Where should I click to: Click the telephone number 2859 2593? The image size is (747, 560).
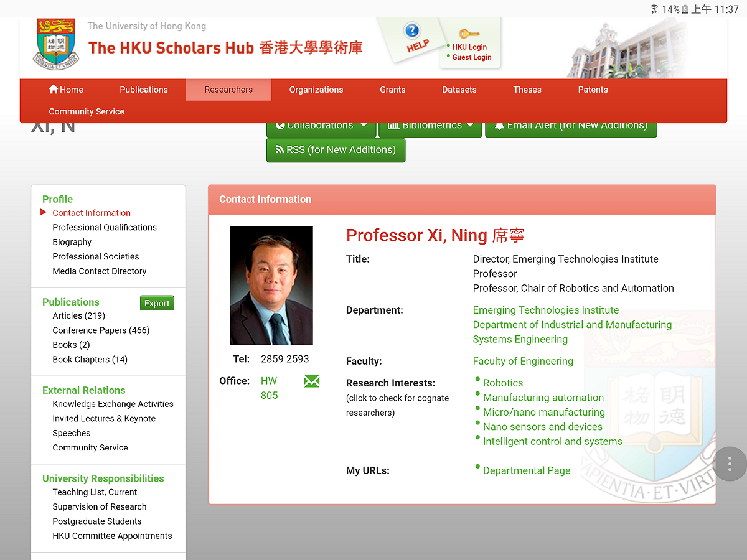(284, 359)
